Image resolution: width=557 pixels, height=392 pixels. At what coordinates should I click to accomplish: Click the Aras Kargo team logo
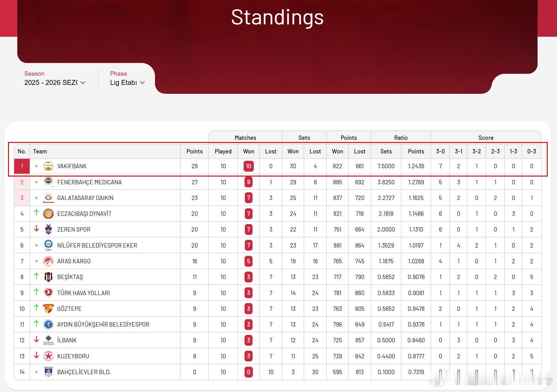pyautogui.click(x=48, y=261)
